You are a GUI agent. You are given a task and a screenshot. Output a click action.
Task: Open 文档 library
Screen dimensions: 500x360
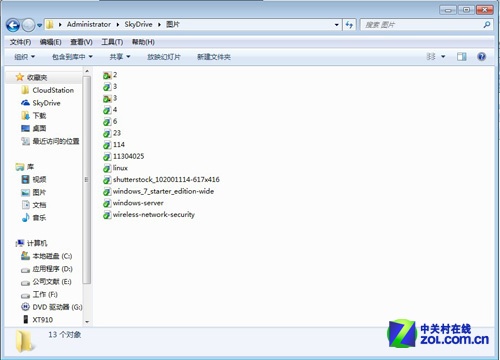point(39,205)
